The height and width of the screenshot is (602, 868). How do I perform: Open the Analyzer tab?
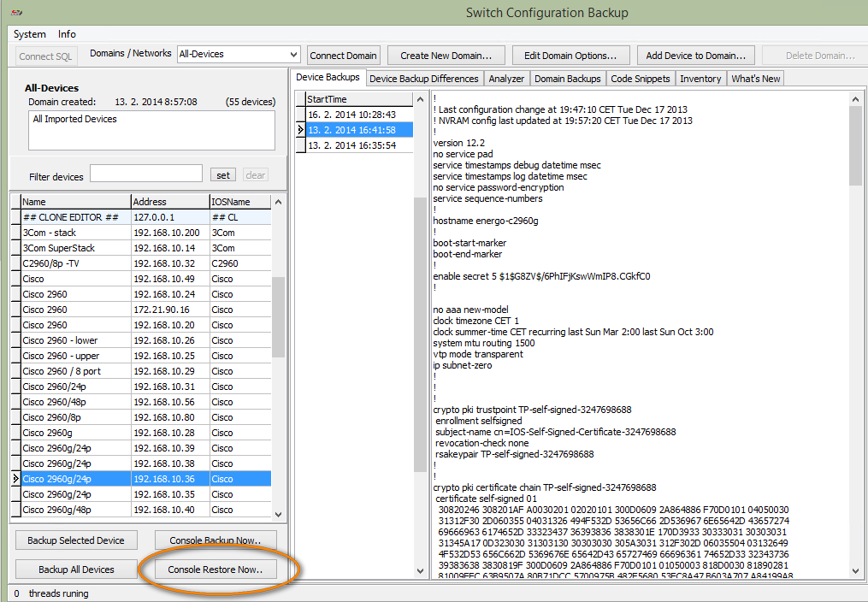506,79
